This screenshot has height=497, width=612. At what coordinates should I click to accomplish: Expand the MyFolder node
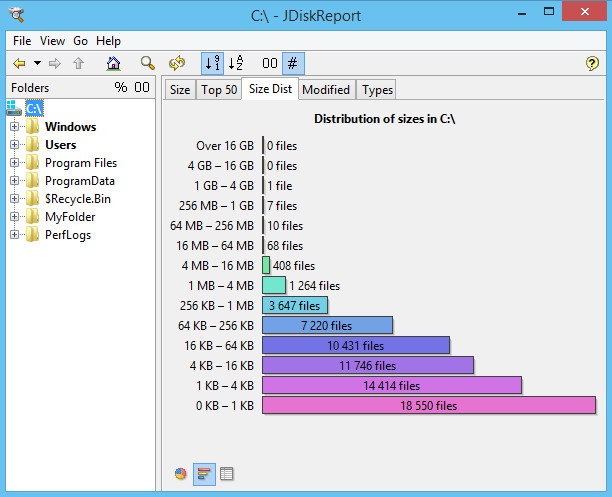(14, 216)
